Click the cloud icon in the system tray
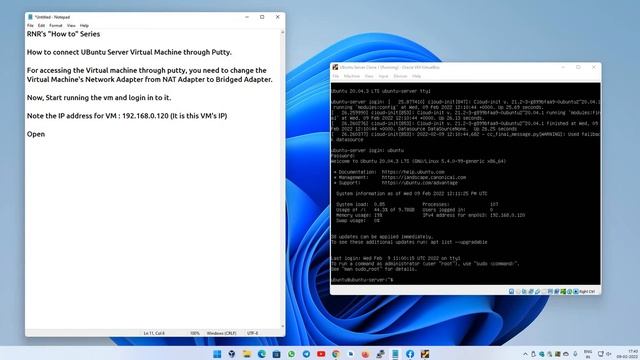The image size is (640, 360). [x=566, y=354]
